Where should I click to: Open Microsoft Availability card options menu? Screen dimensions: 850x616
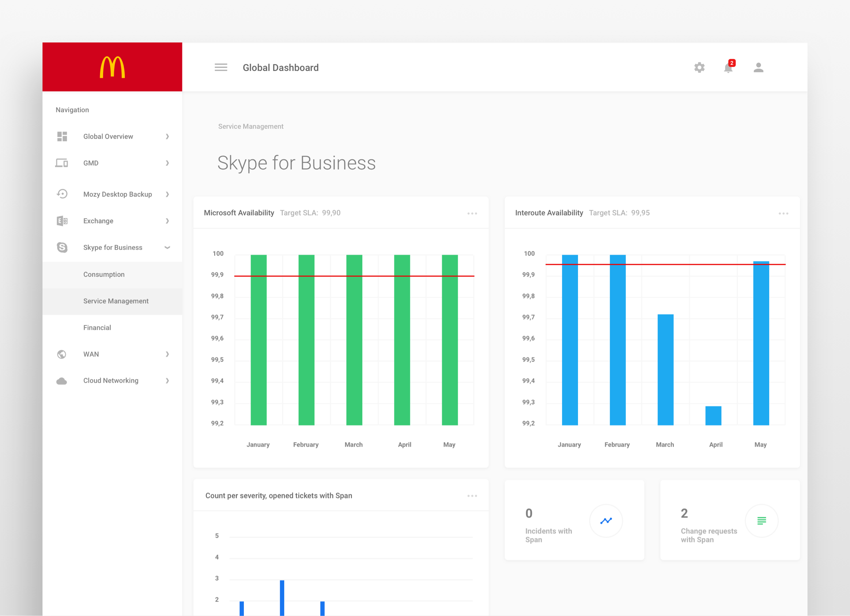pos(472,213)
